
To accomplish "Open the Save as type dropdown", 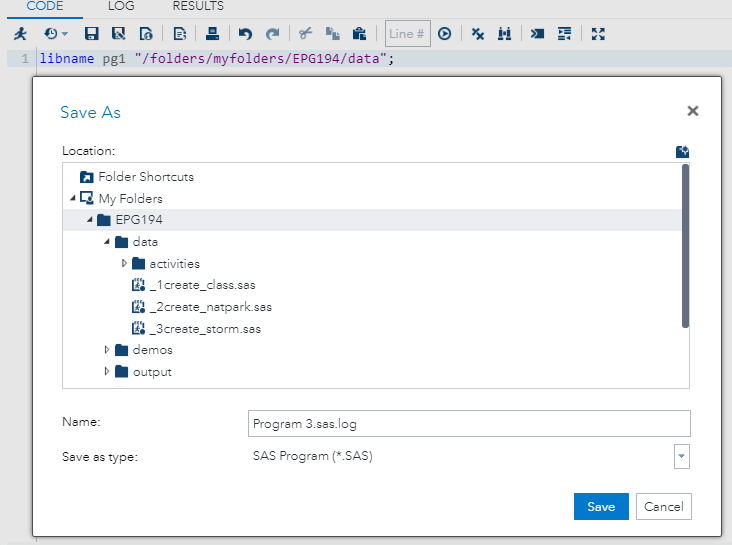I will click(681, 457).
